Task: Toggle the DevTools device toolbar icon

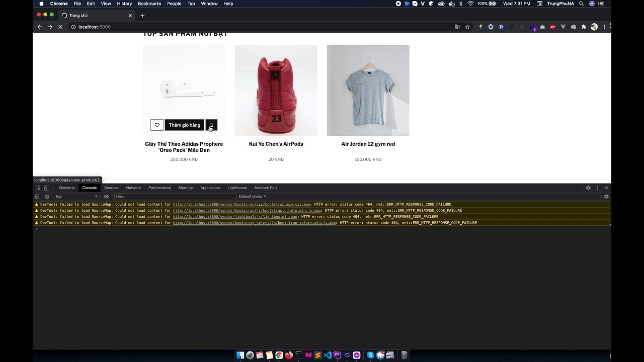Action: pyautogui.click(x=47, y=188)
